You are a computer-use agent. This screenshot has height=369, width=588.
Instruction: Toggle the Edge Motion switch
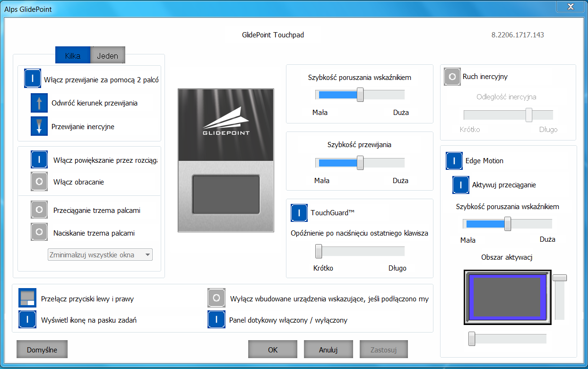(454, 161)
